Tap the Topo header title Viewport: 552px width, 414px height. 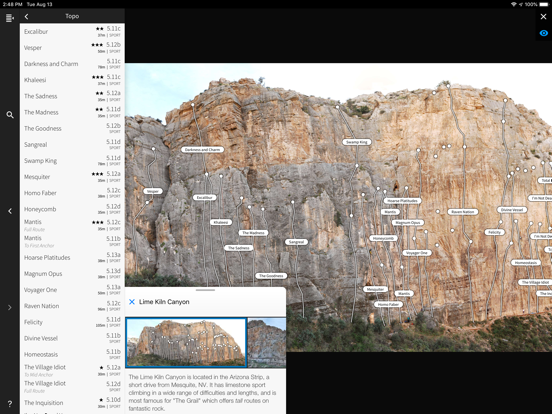[x=72, y=16]
